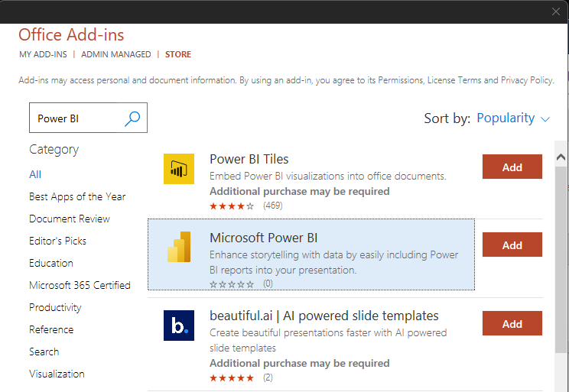Filter by Search category
This screenshot has width=569, height=392.
point(44,352)
